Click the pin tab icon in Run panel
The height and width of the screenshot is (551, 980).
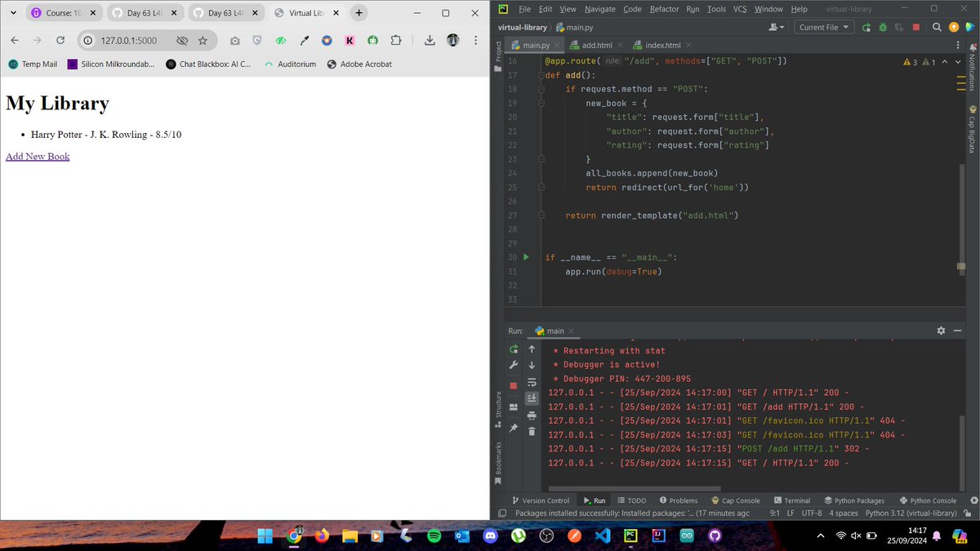pyautogui.click(x=513, y=427)
